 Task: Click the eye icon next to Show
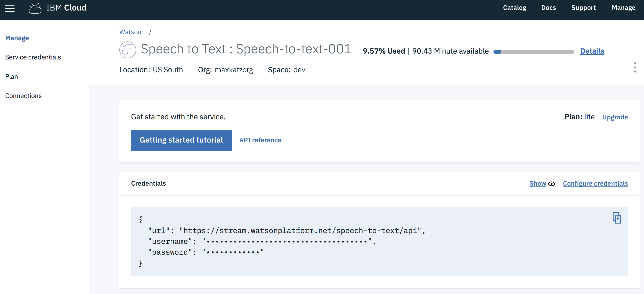[552, 184]
